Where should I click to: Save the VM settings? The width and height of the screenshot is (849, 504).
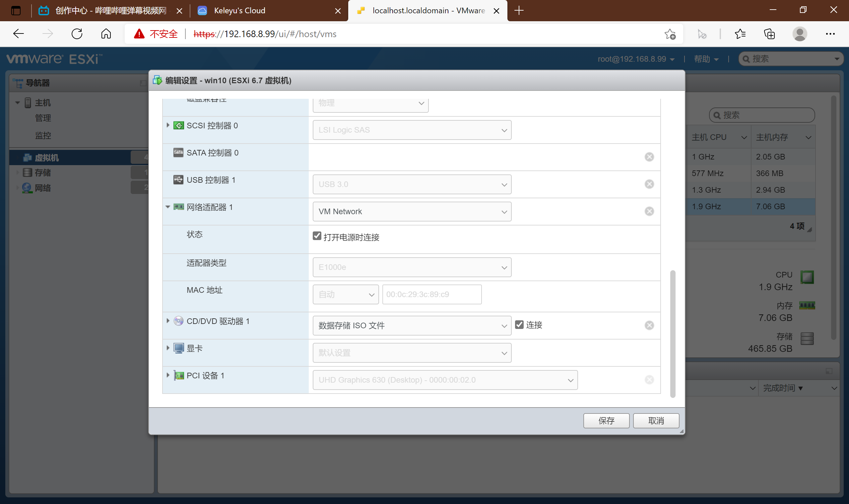click(606, 421)
